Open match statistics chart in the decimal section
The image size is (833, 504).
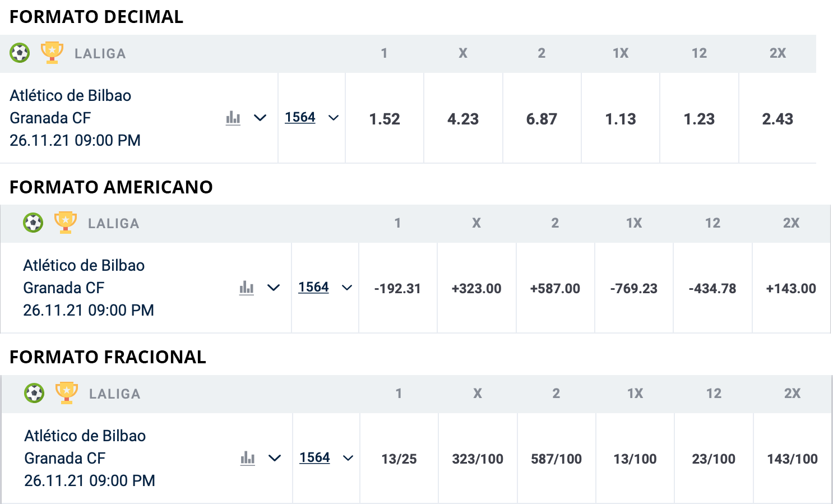tap(233, 118)
